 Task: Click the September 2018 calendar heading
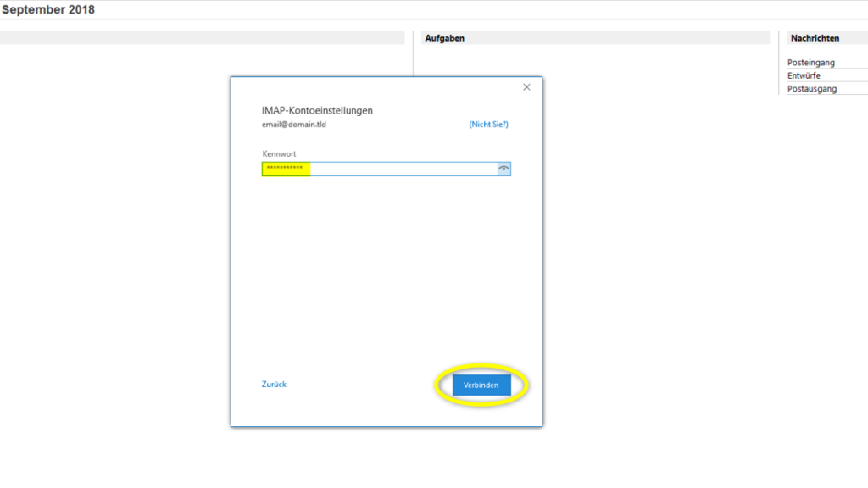coord(47,9)
